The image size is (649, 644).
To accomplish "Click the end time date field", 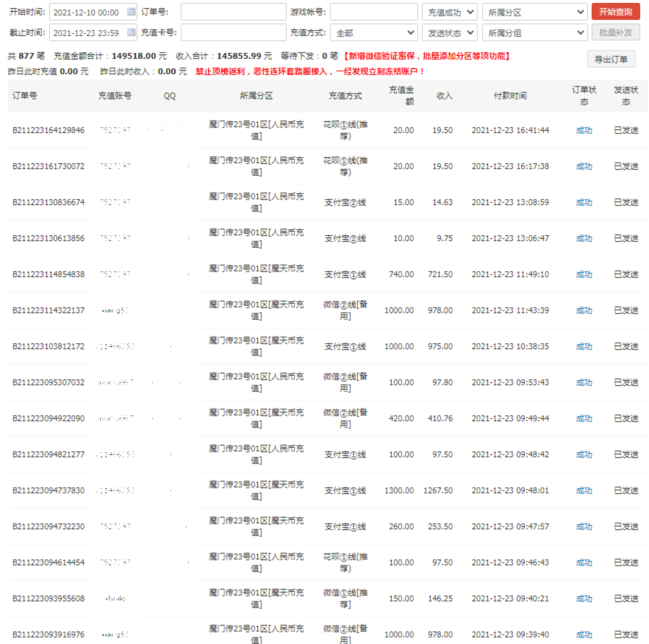I will click(93, 32).
